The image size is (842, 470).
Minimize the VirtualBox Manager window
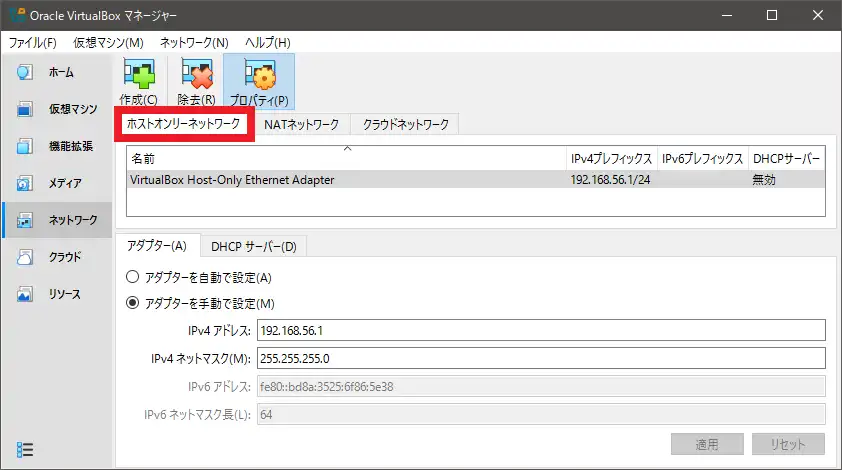coord(727,15)
